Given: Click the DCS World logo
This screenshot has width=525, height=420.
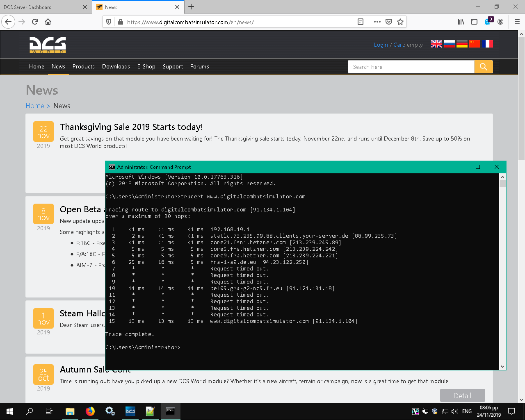Looking at the screenshot, I should (48, 45).
